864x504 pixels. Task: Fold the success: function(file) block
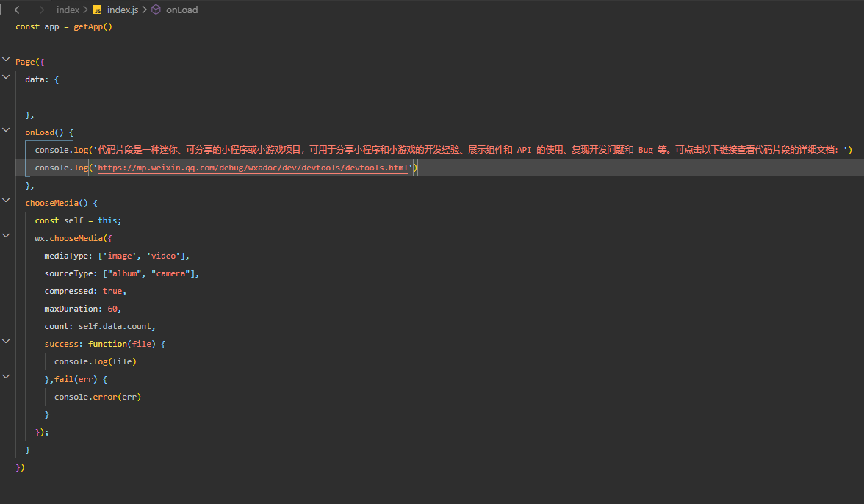coord(6,342)
